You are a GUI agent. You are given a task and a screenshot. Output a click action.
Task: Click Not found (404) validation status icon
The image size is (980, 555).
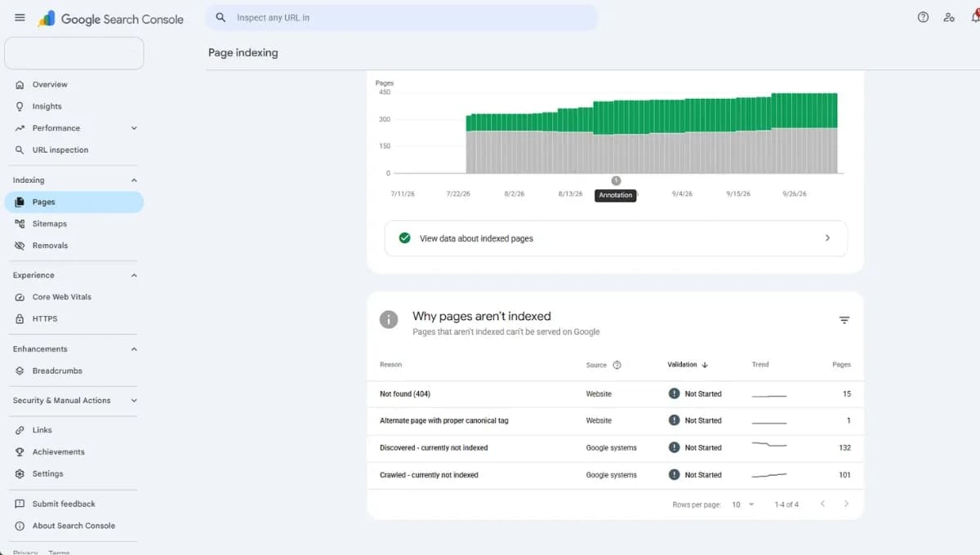point(674,393)
